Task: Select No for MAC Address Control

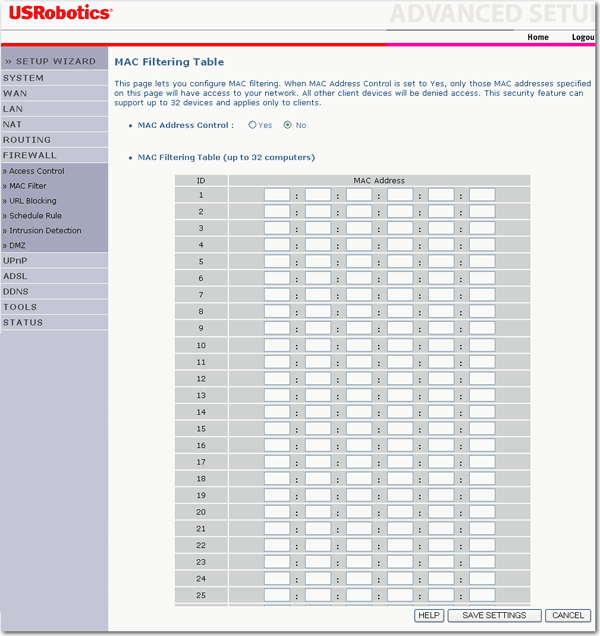Action: (288, 125)
